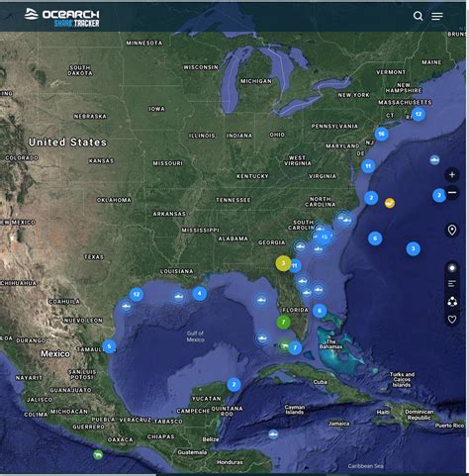Image resolution: width=469 pixels, height=476 pixels.
Task: Select the shark pair marker off North Carolina
Action: (344, 219)
